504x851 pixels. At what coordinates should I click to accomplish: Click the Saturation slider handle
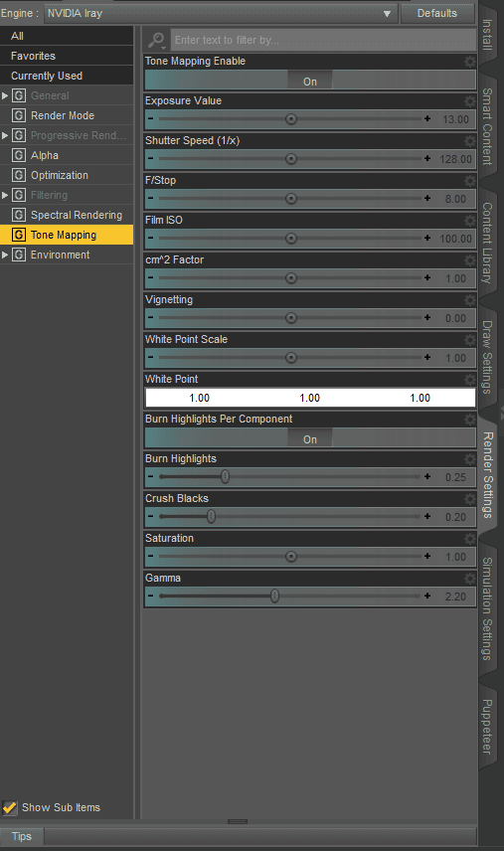[291, 557]
